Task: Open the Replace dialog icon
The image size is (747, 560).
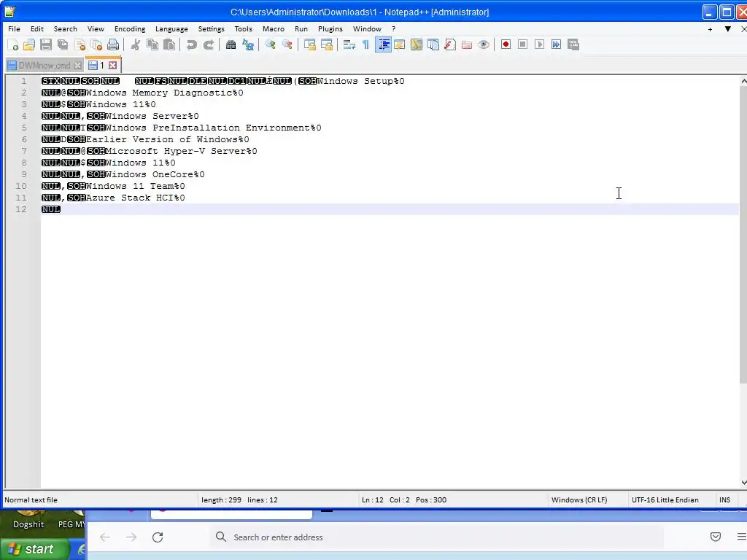Action: coord(248,44)
